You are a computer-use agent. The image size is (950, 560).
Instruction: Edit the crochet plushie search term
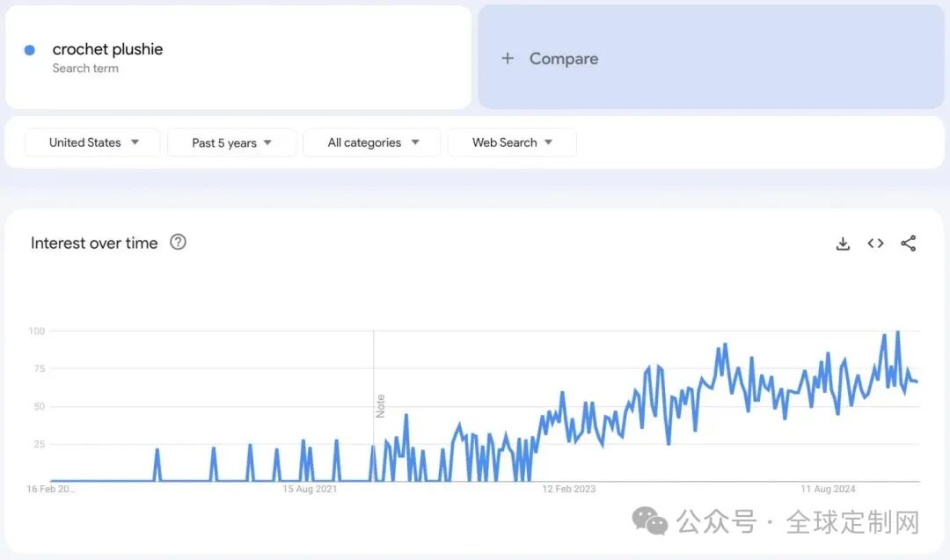tap(107, 50)
